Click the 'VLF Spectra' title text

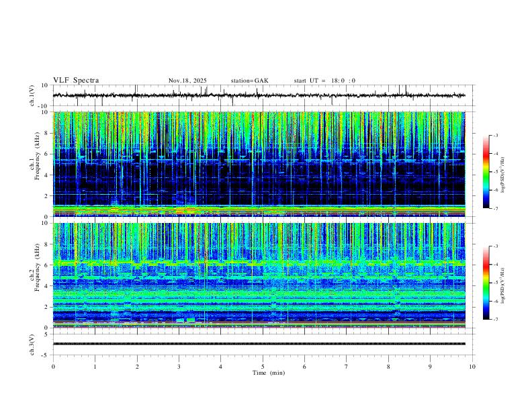point(76,80)
